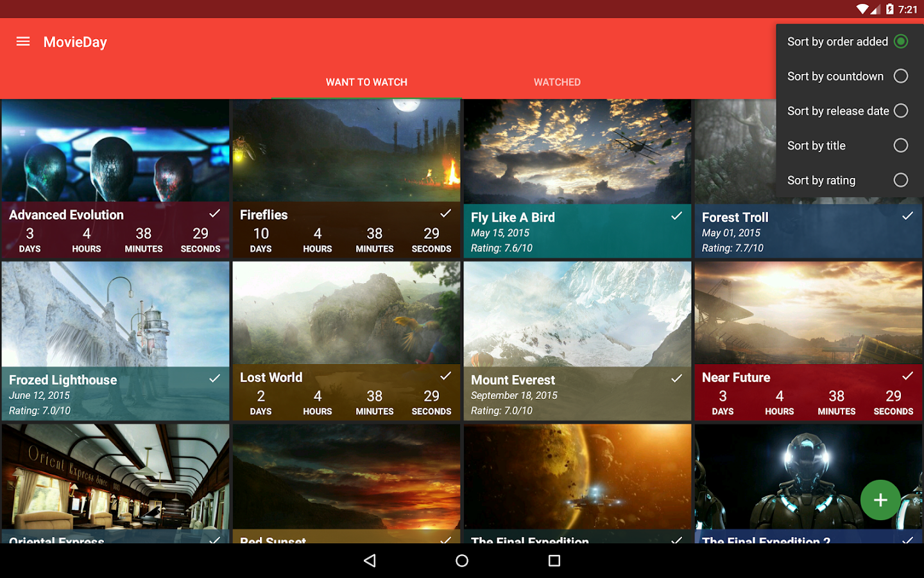Image resolution: width=924 pixels, height=578 pixels.
Task: Open Frozed Lighthouse poster image
Action: pyautogui.click(x=116, y=314)
